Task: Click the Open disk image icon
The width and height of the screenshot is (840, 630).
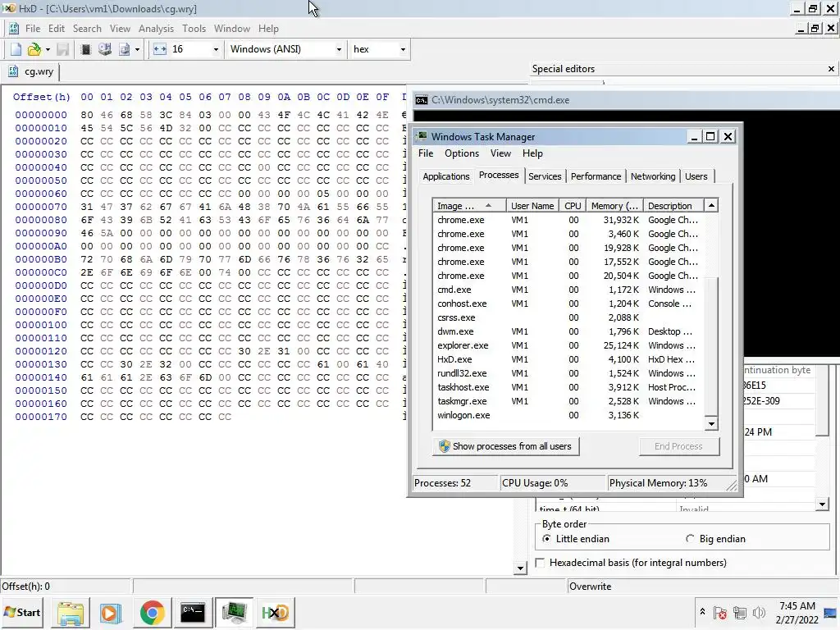Action: coord(124,49)
